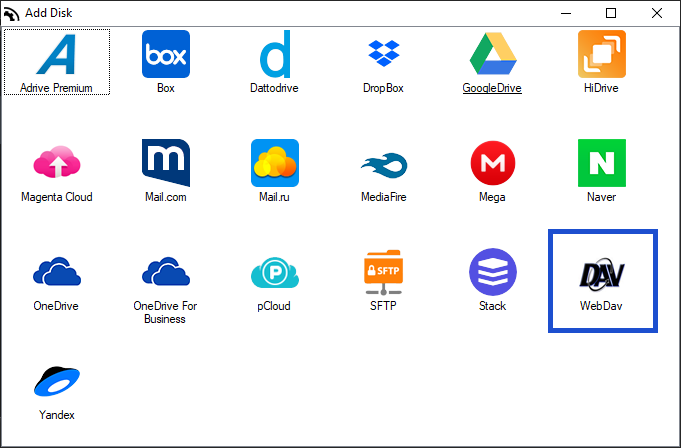The height and width of the screenshot is (448, 681).
Task: Click the MediaFire label text
Action: coord(383,197)
